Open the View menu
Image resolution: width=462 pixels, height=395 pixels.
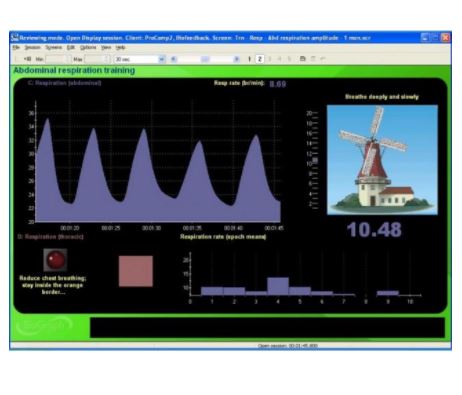106,48
